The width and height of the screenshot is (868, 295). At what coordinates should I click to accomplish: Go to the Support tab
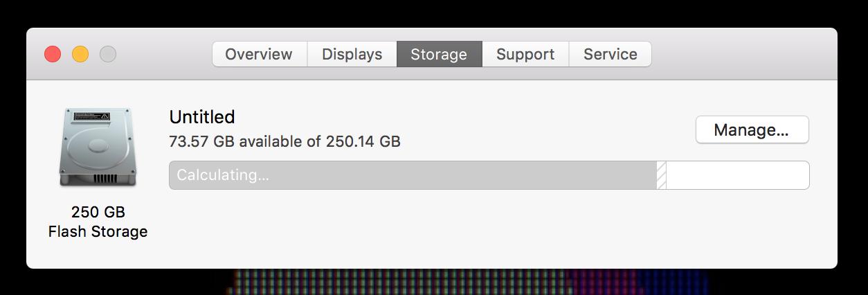coord(525,54)
